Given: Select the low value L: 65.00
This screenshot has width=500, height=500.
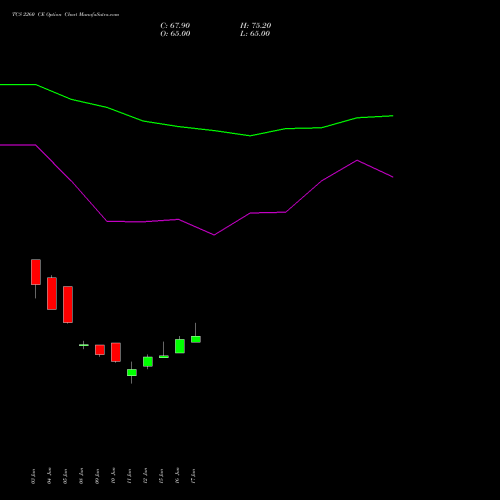Looking at the screenshot, I should [x=255, y=34].
